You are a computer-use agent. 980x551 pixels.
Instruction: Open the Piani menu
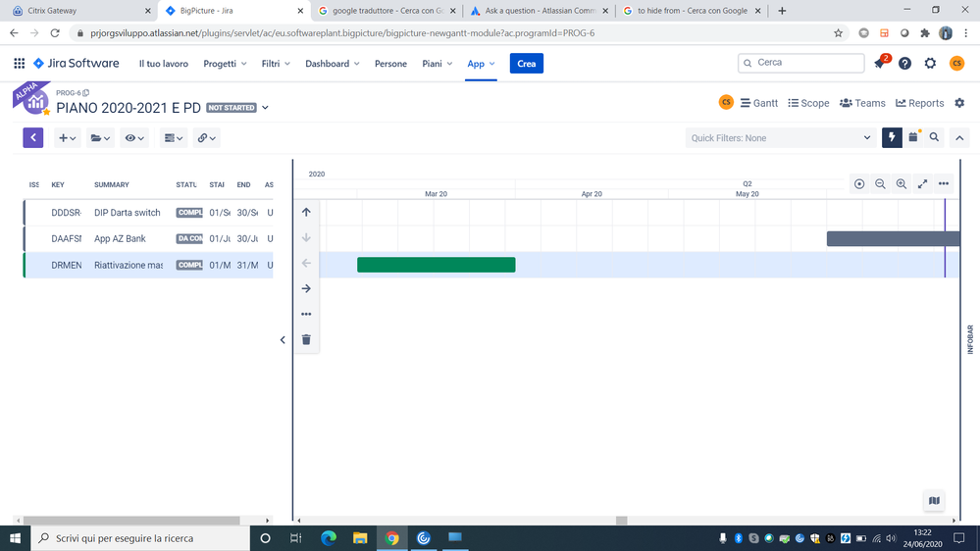tap(437, 63)
